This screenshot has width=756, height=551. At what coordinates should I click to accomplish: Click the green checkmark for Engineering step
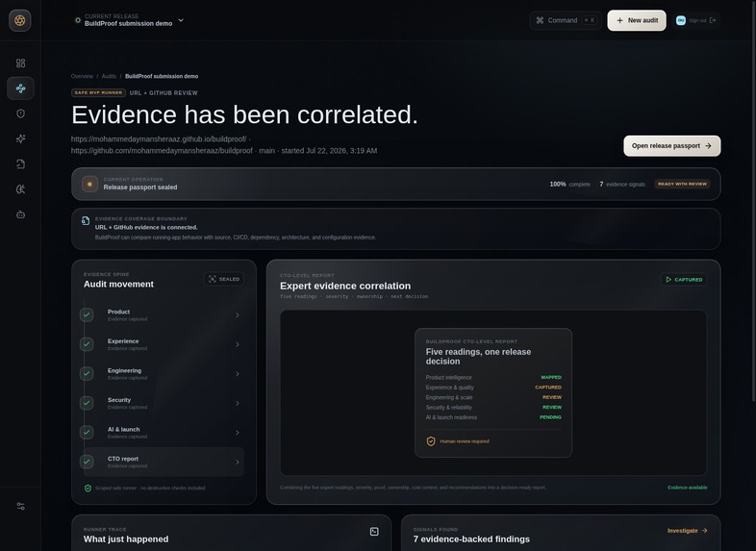coord(87,374)
